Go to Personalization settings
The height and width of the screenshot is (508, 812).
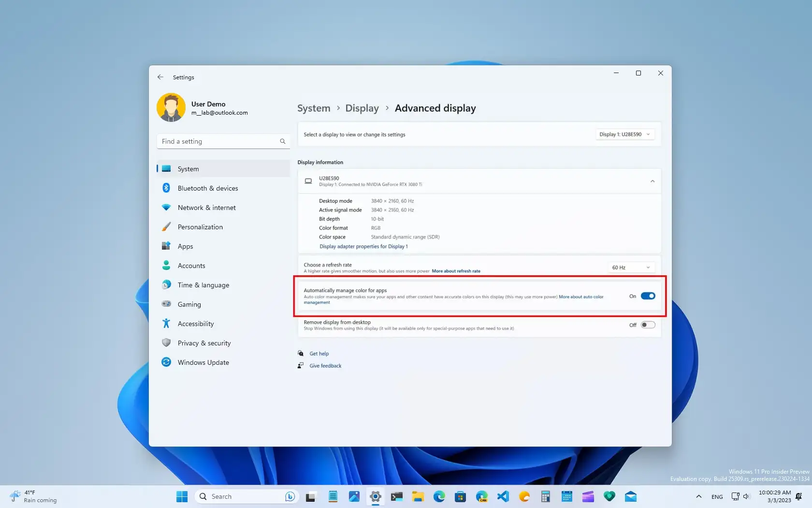coord(200,226)
